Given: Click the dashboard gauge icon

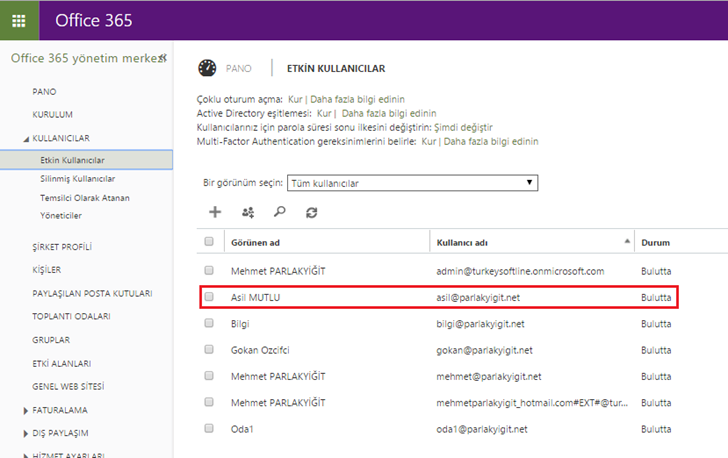Looking at the screenshot, I should point(207,68).
